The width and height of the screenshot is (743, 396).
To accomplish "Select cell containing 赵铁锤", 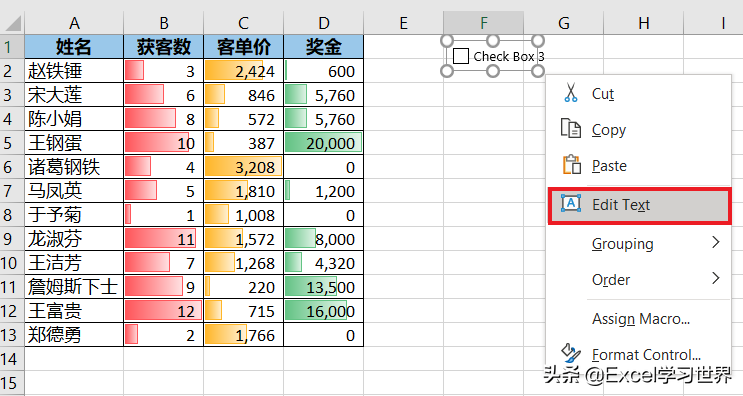I will [74, 71].
